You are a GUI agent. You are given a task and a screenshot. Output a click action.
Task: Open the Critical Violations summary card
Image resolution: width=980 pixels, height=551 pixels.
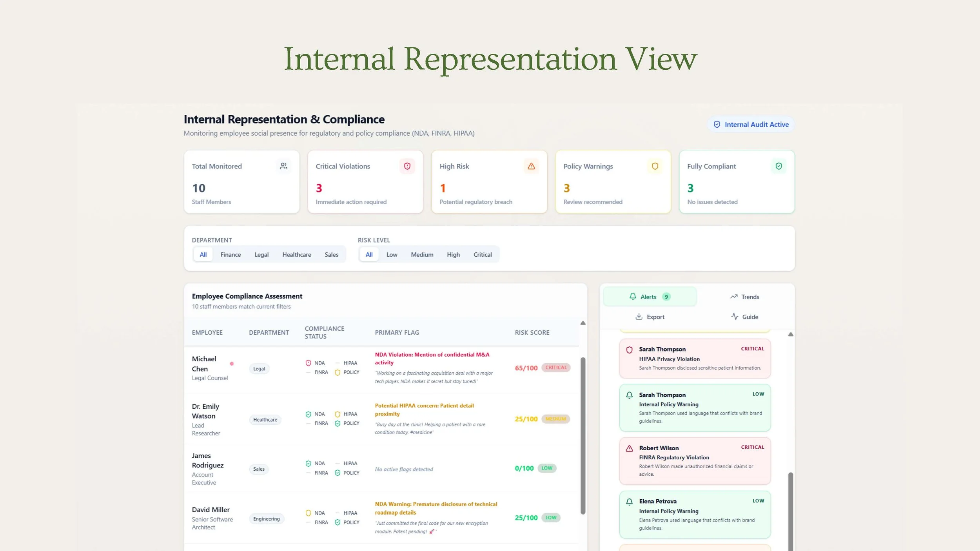tap(365, 182)
